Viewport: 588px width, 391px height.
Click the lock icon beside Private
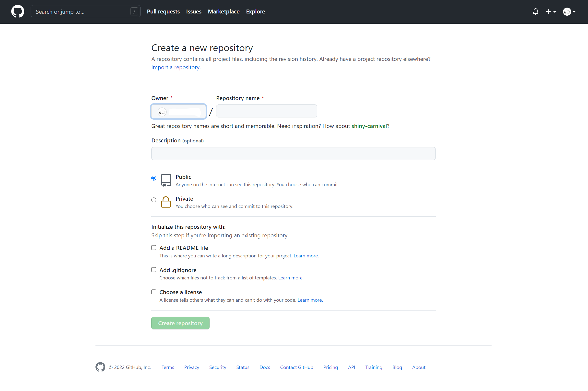[166, 202]
